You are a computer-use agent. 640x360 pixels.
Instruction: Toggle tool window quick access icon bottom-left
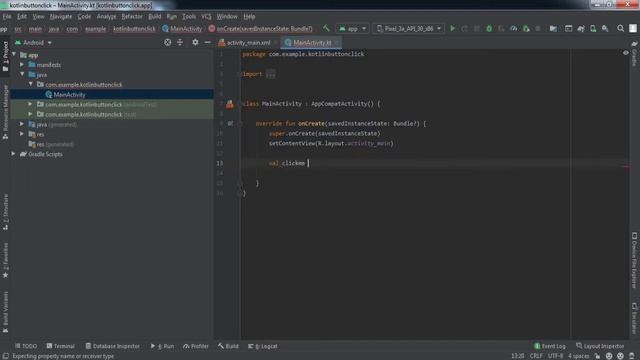[5, 356]
